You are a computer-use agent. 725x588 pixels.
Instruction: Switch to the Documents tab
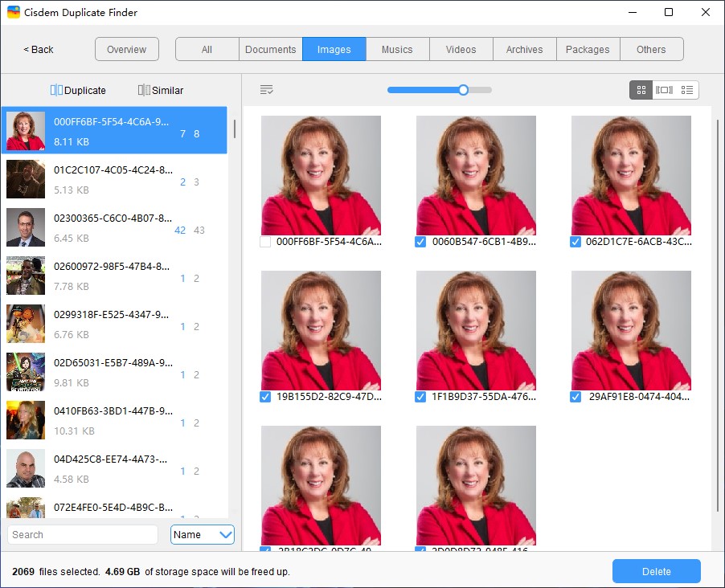pos(270,49)
